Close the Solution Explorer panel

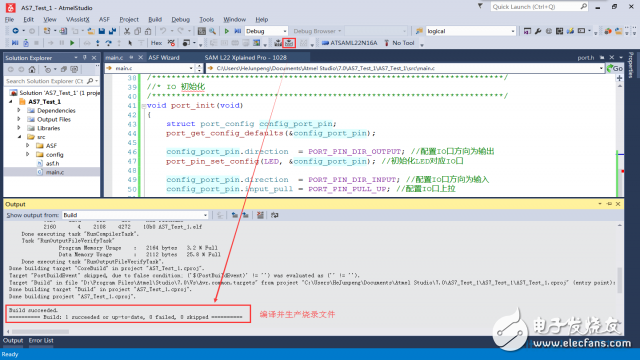pos(94,58)
